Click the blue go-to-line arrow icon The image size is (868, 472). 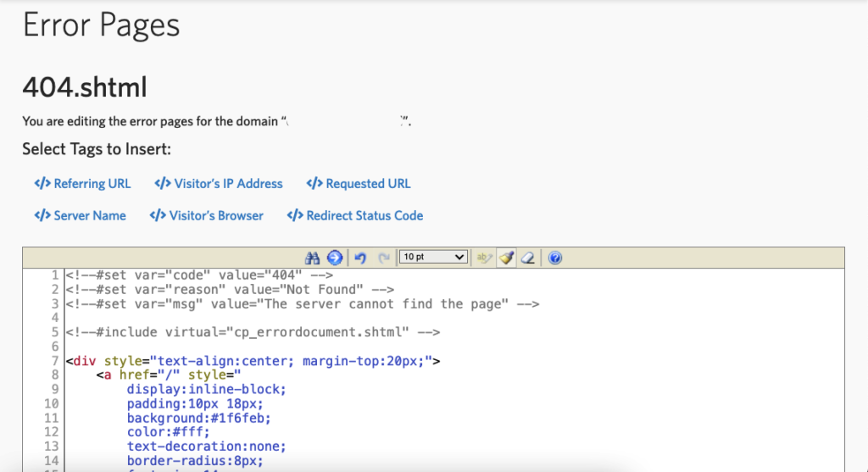pyautogui.click(x=334, y=258)
